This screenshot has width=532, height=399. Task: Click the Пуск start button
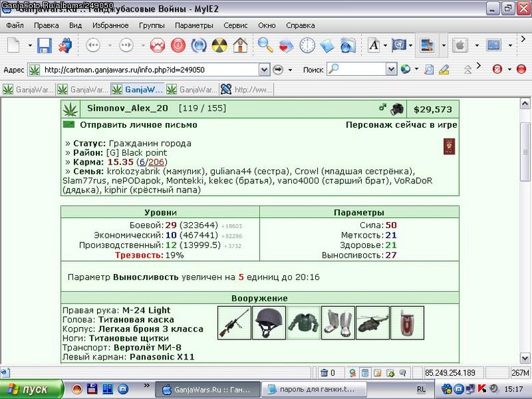point(31,389)
